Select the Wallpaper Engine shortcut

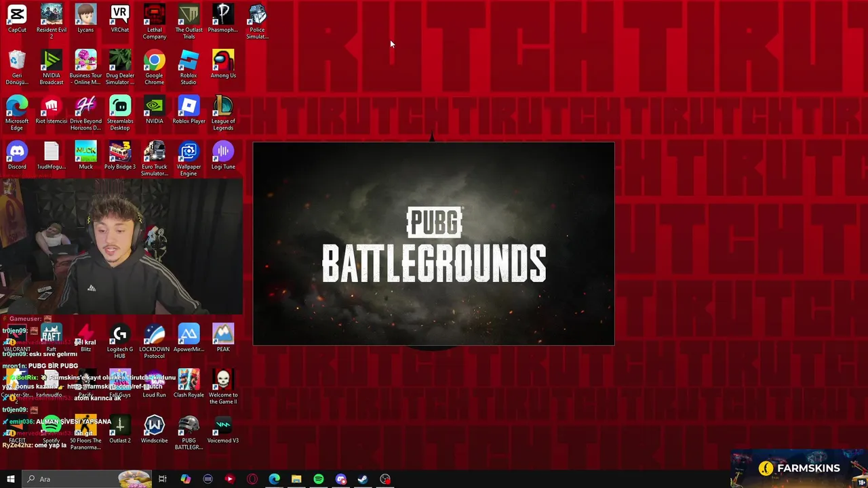(189, 159)
